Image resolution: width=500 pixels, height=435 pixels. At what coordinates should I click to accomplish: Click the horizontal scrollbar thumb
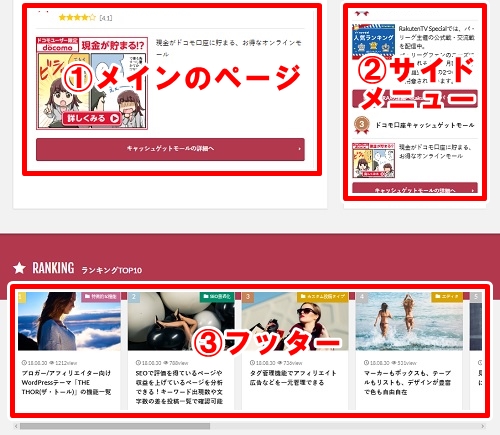click(115, 426)
